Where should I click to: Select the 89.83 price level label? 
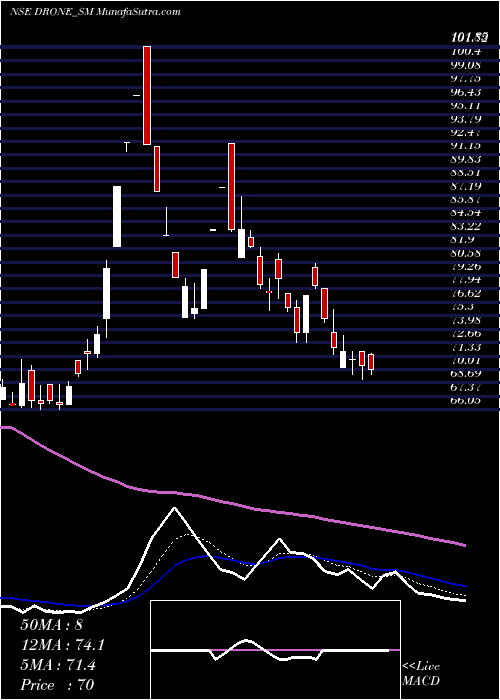[465, 159]
